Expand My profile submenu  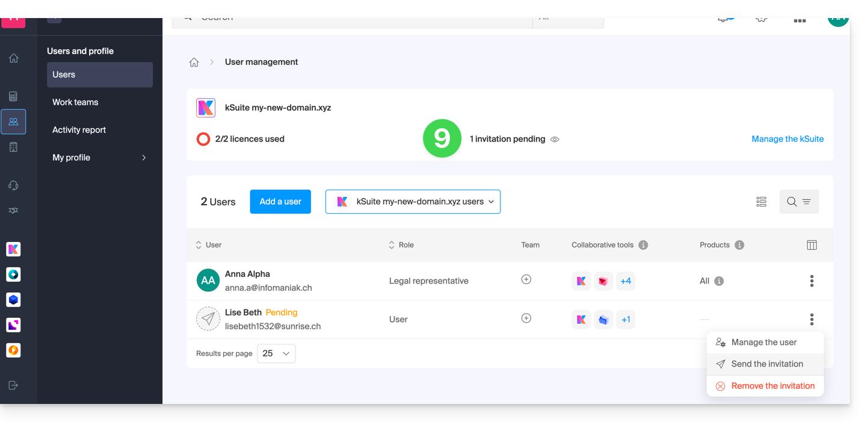(x=143, y=158)
